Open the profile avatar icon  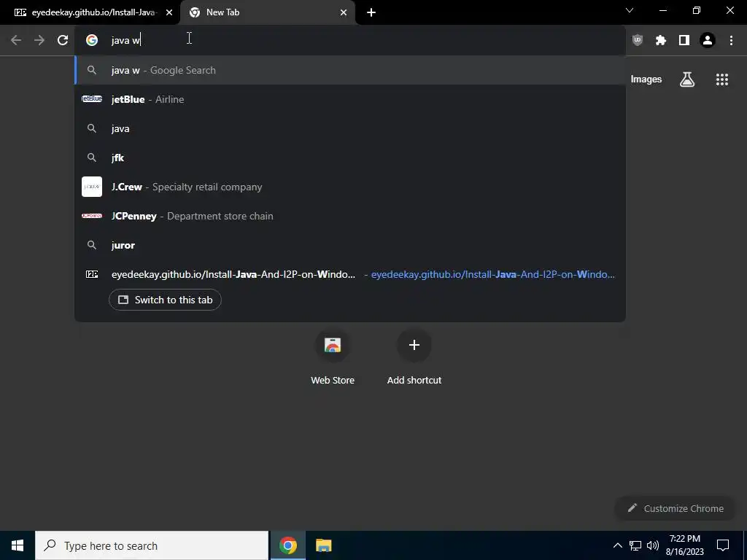point(708,40)
